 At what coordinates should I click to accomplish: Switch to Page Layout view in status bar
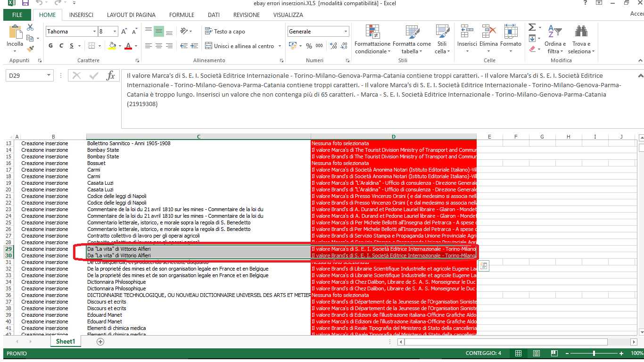click(537, 354)
